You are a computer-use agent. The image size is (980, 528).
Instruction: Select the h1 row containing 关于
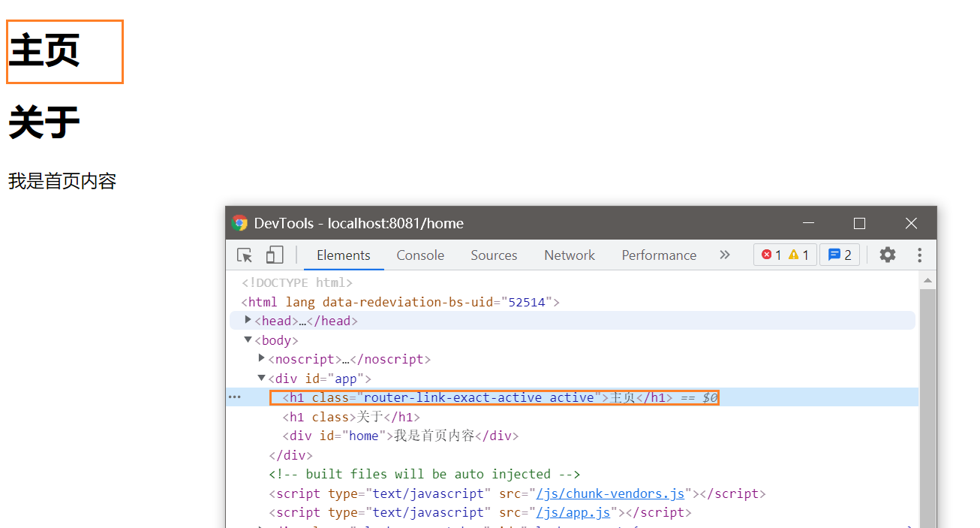click(351, 417)
